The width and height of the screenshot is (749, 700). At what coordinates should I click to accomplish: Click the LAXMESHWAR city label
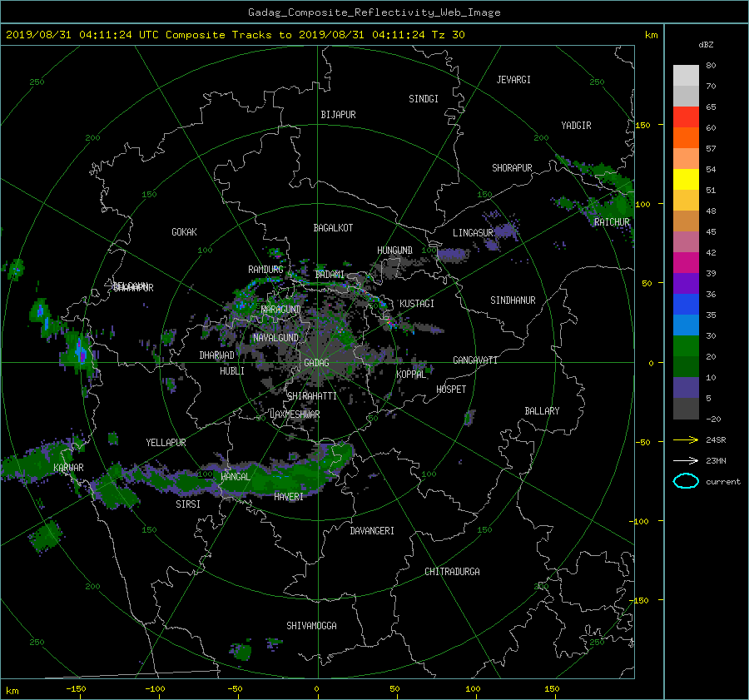tap(295, 415)
